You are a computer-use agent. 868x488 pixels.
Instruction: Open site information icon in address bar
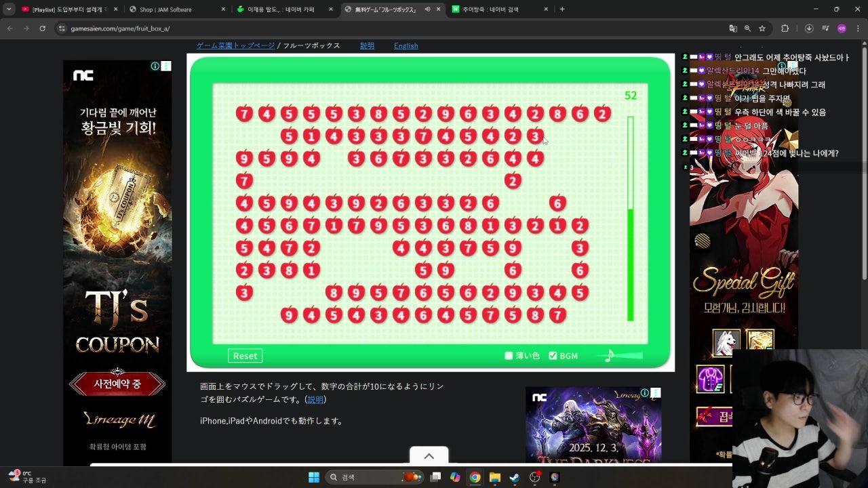pos(62,28)
